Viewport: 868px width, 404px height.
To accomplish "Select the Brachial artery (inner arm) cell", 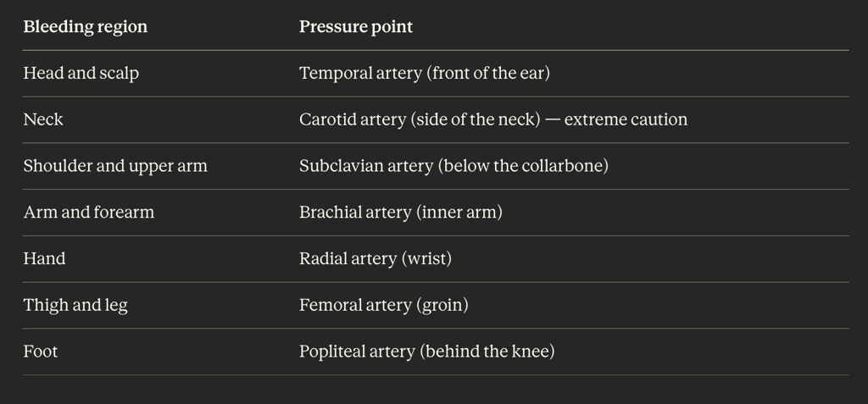I will 400,213.
